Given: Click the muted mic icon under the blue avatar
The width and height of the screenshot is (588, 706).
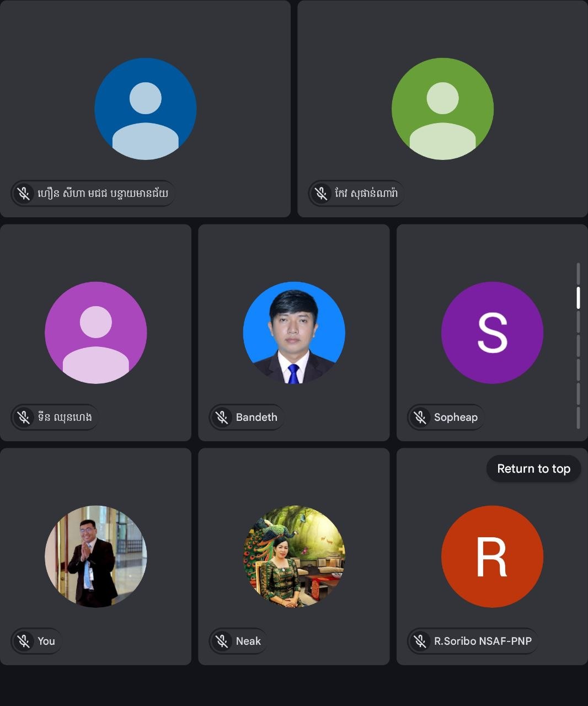Looking at the screenshot, I should pyautogui.click(x=24, y=194).
